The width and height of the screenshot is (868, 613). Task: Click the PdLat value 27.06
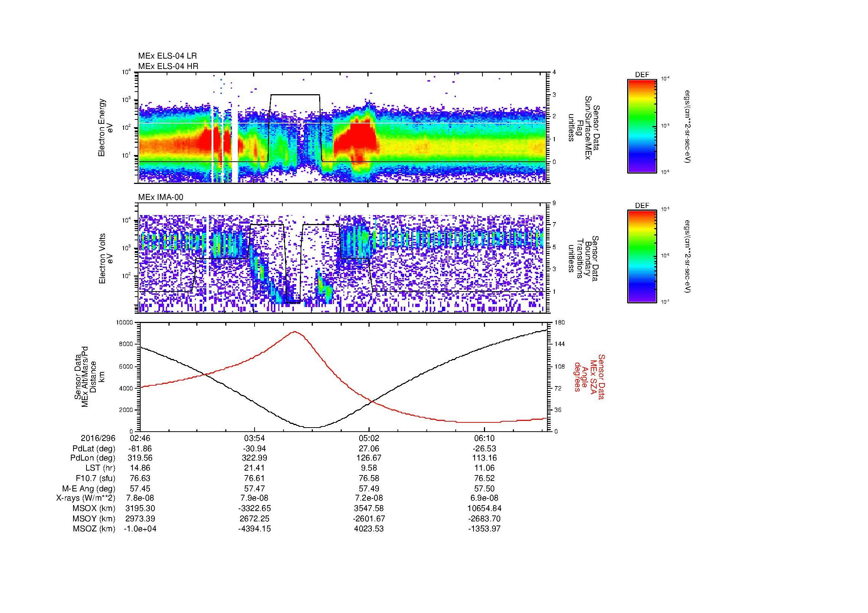click(369, 449)
